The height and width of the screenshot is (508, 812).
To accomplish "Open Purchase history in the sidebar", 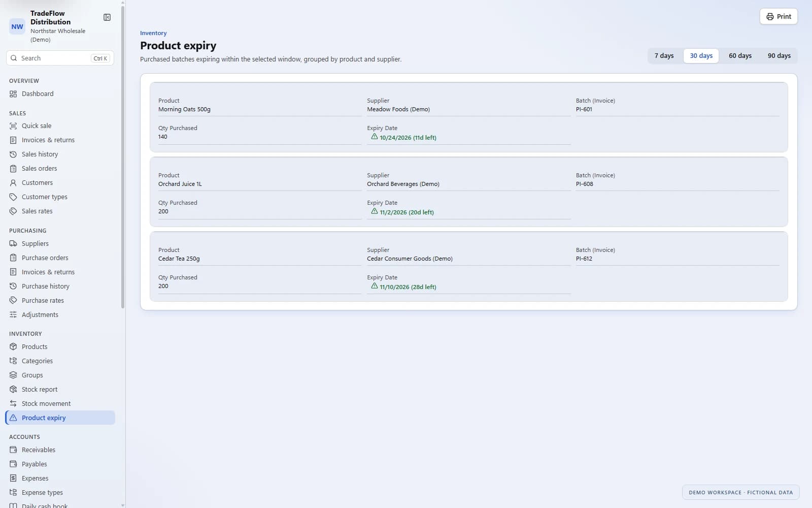I will 60,287.
